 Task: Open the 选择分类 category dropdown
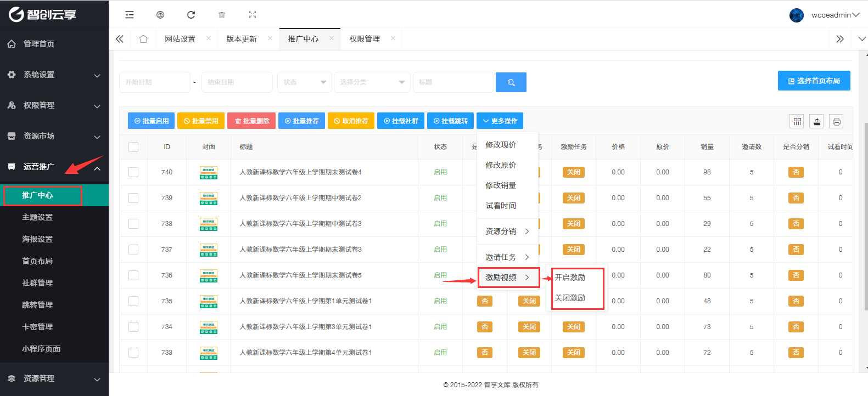pos(372,82)
